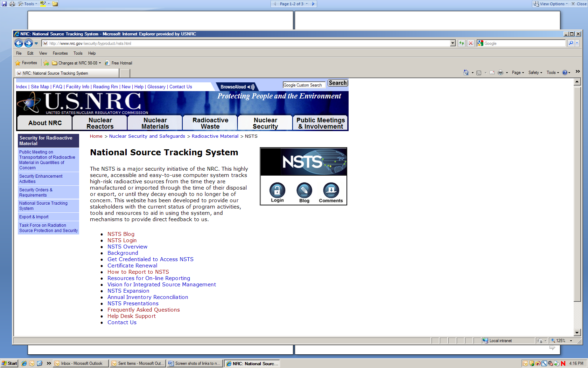Screen dimensions: 588x368
Task: Click the Free Hotmail favorites link
Action: (x=119, y=63)
